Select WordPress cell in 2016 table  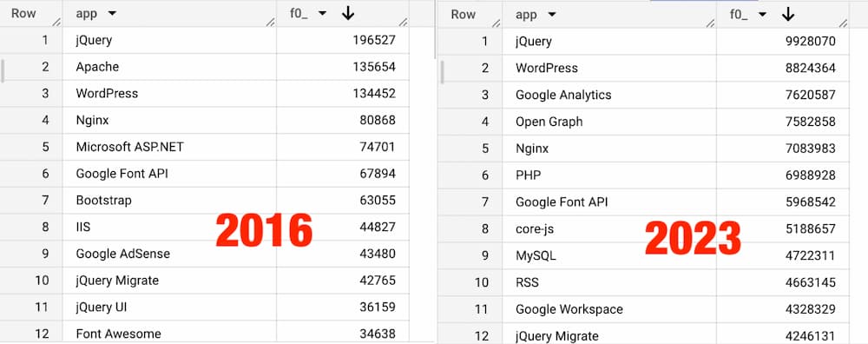coord(169,94)
